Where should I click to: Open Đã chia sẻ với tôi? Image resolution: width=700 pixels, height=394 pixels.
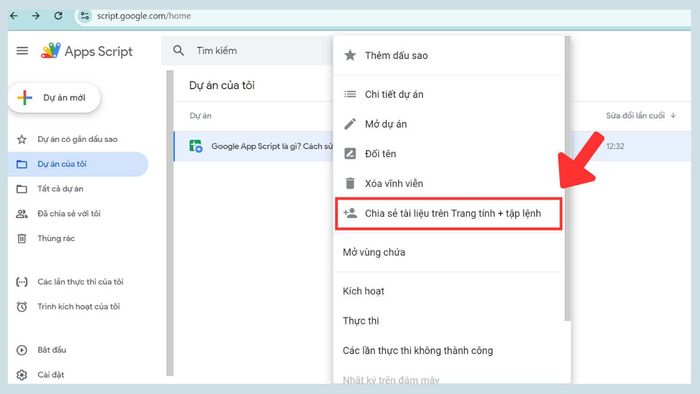coord(78,214)
